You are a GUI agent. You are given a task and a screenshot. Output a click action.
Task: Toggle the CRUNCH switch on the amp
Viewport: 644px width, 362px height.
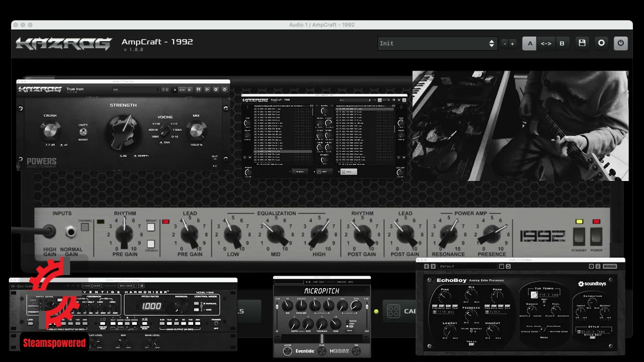[x=150, y=244]
